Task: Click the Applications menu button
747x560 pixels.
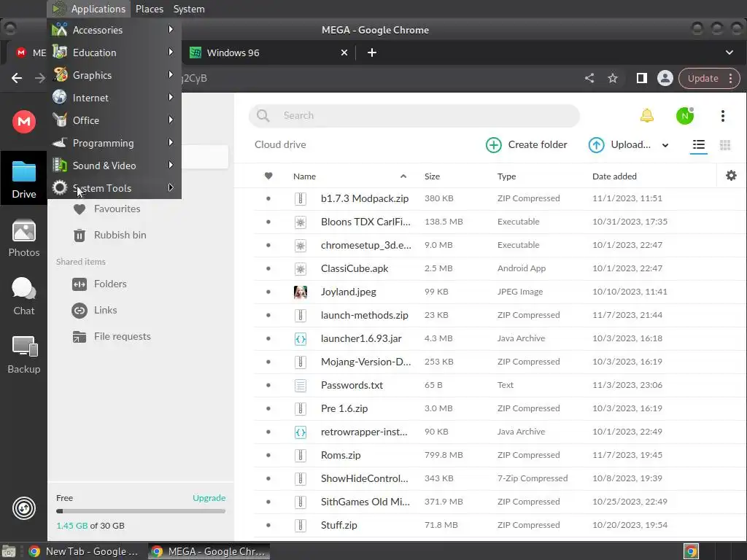Action: point(89,9)
